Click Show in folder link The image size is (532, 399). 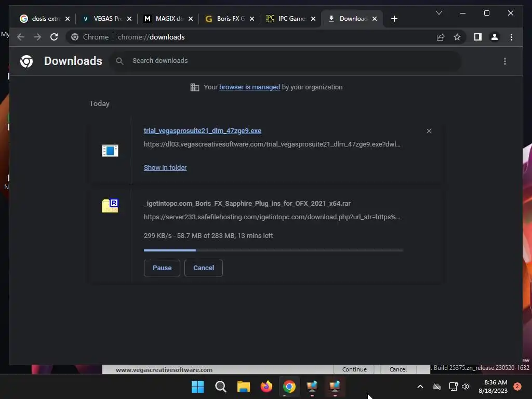point(165,168)
